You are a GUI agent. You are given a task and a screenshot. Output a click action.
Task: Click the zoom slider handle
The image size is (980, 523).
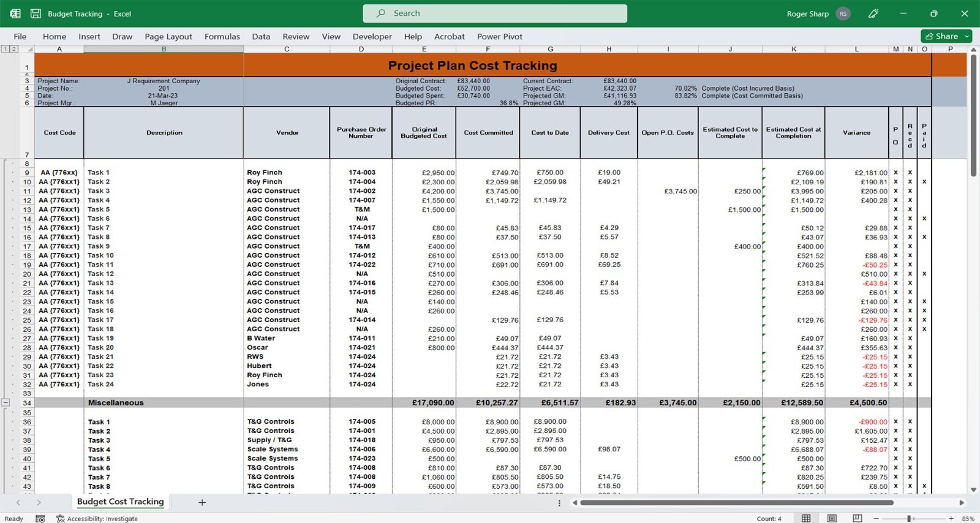tap(909, 518)
